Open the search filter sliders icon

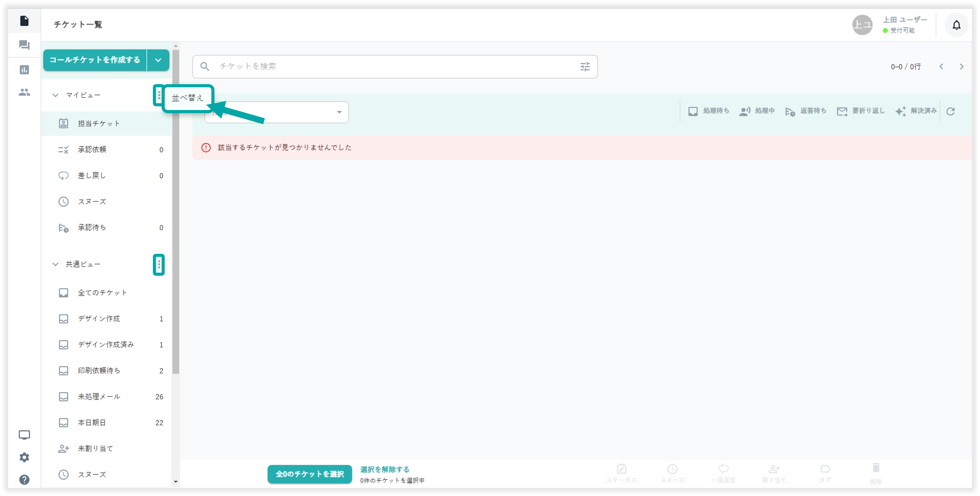(585, 67)
